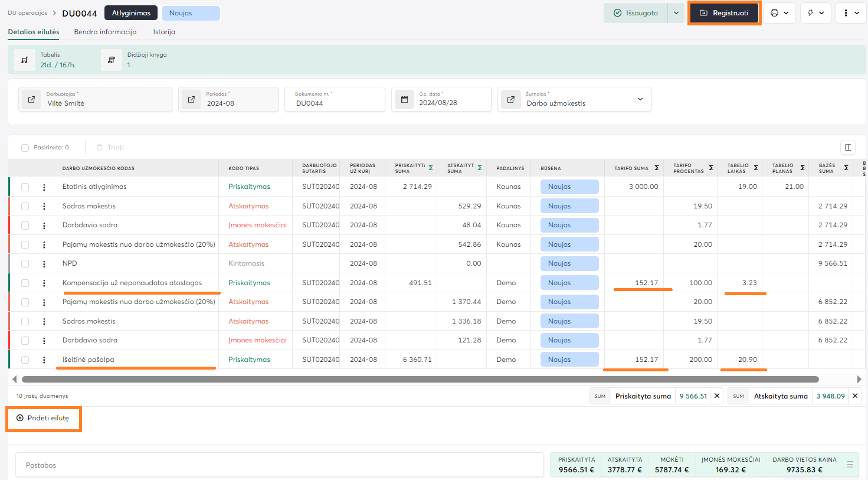
Task: Open the print options icon
Action: click(779, 13)
